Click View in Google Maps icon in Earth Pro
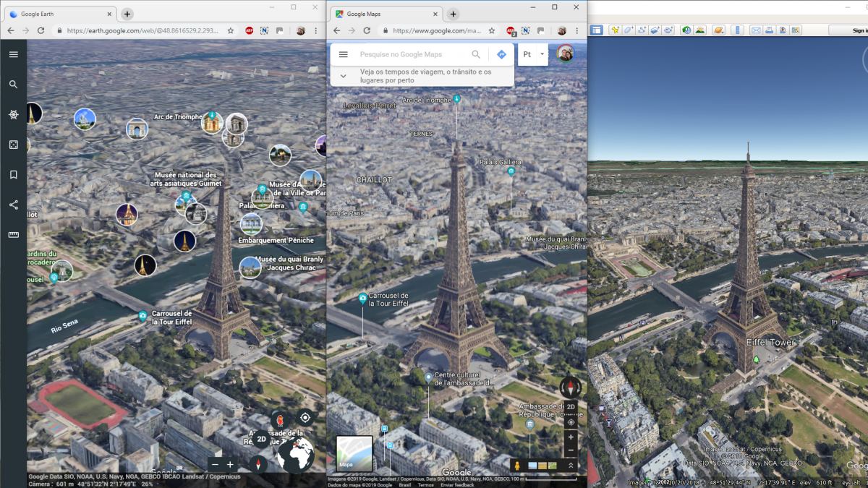This screenshot has width=868, height=488. coord(795,30)
